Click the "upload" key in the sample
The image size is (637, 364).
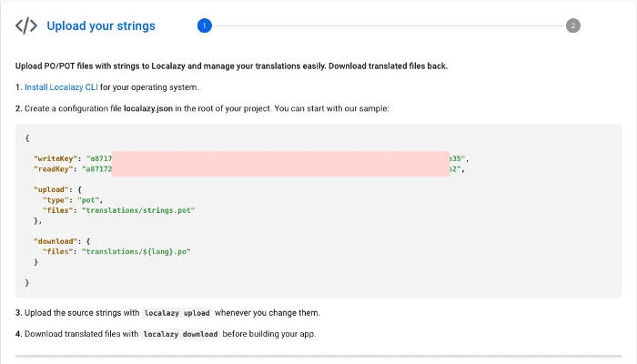point(51,189)
